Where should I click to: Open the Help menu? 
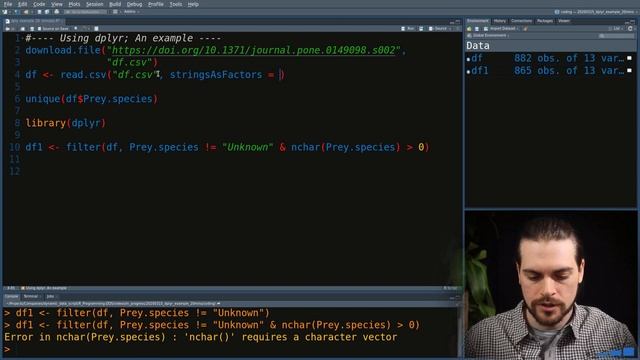[193, 4]
